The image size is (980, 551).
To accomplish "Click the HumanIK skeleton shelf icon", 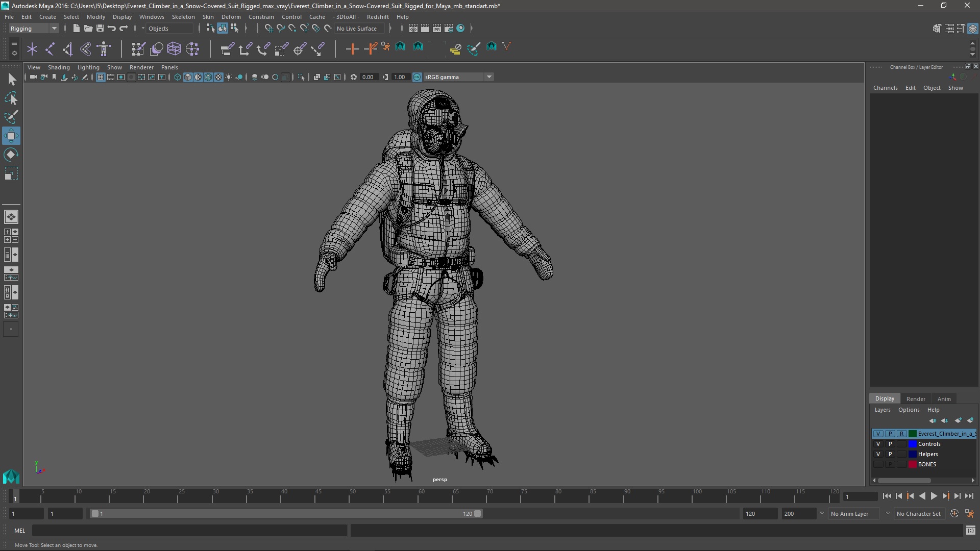I will pos(104,49).
